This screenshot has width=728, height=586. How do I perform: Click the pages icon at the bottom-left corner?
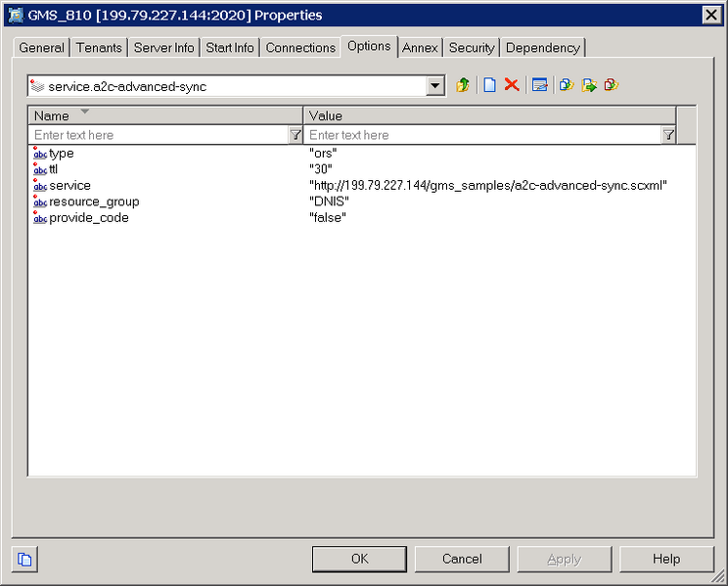pos(25,560)
